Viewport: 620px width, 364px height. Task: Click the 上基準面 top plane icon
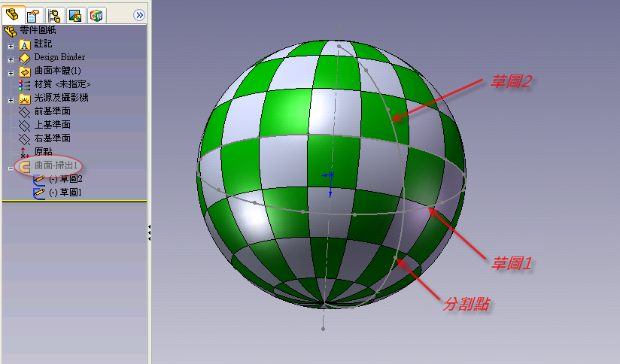tap(25, 126)
